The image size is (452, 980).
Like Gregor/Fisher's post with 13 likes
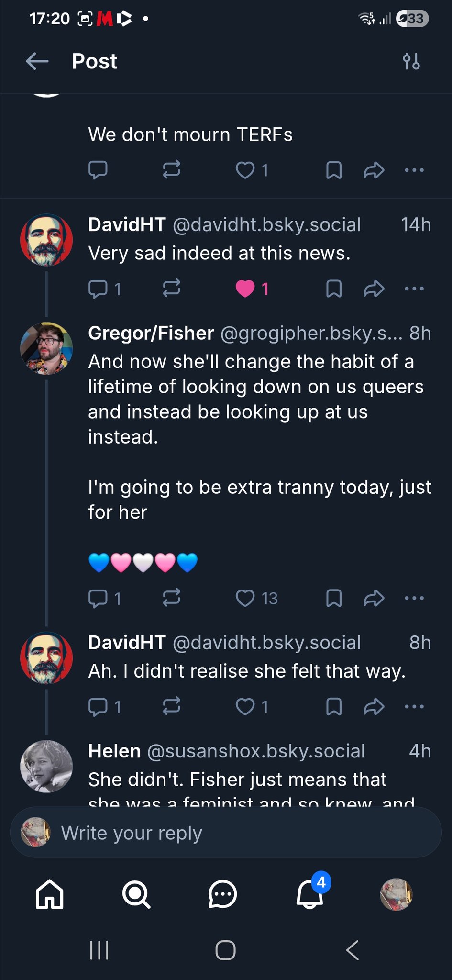tap(245, 598)
